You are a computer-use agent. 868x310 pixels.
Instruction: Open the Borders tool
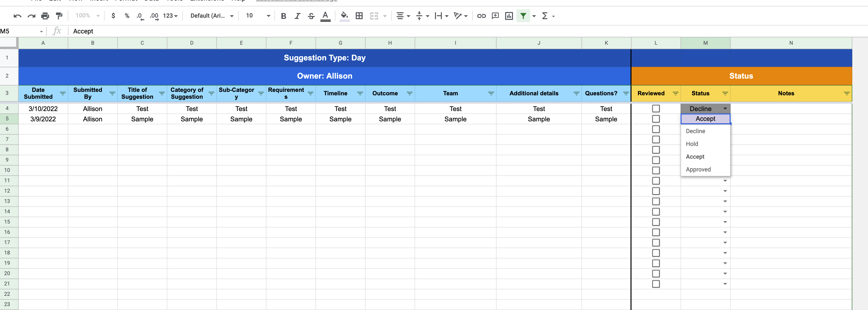pos(359,16)
